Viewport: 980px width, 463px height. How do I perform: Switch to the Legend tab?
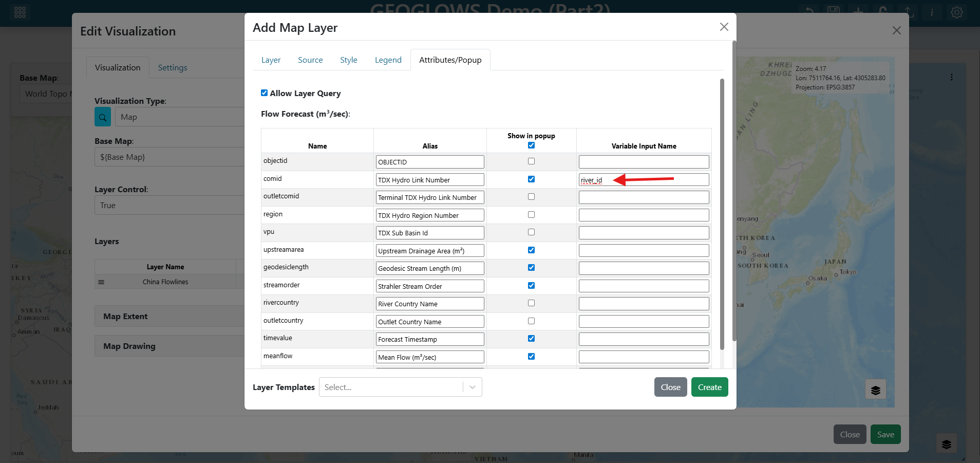[x=388, y=60]
